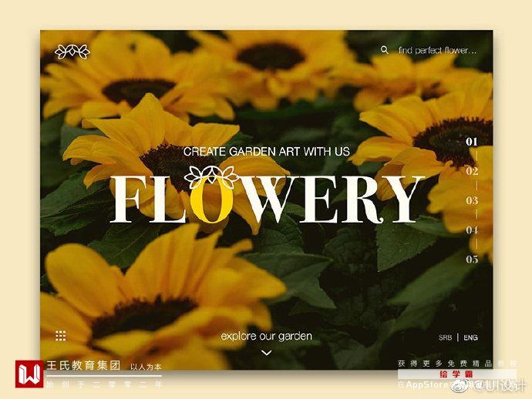532x399 pixels.
Task: Go to slide 03 in page indicator
Action: point(472,200)
